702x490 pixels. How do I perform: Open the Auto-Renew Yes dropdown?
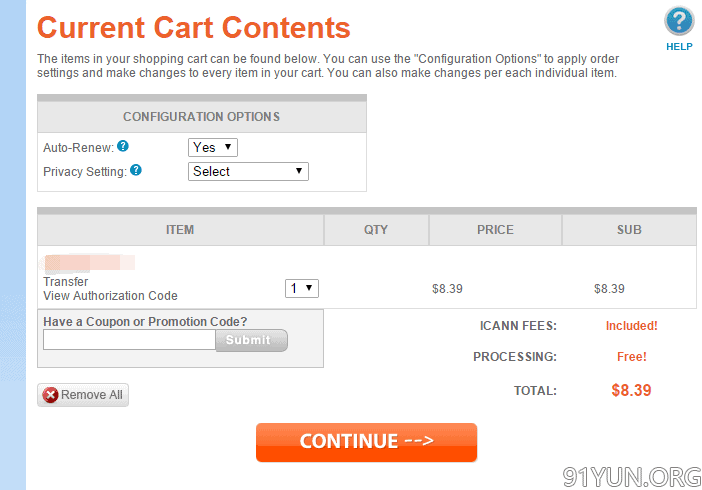(213, 147)
